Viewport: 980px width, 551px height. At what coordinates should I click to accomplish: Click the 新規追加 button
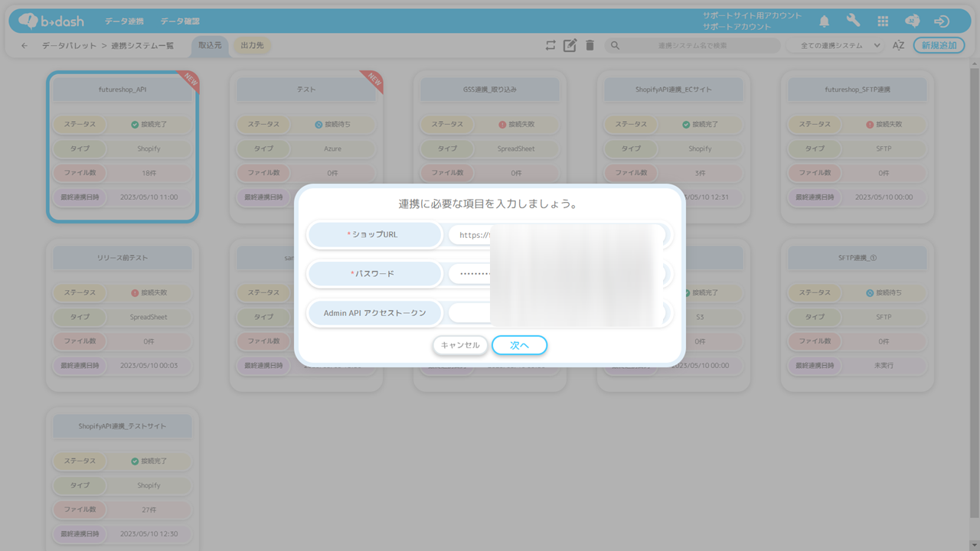(x=939, y=46)
